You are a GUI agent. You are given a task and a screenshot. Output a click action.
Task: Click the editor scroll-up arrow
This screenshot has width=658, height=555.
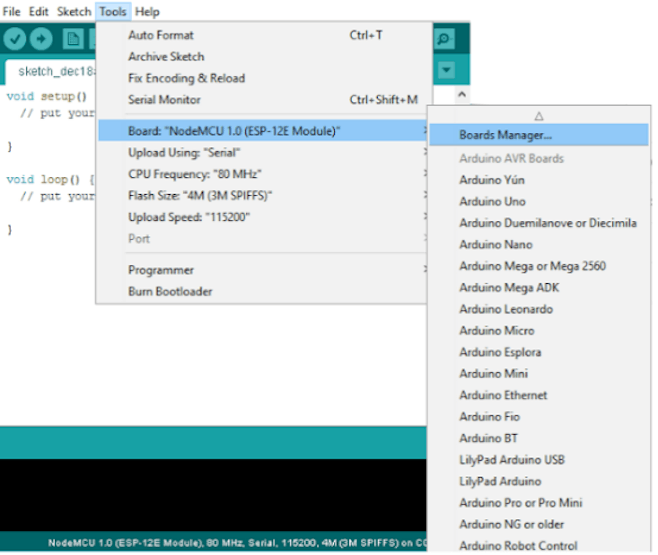(462, 94)
